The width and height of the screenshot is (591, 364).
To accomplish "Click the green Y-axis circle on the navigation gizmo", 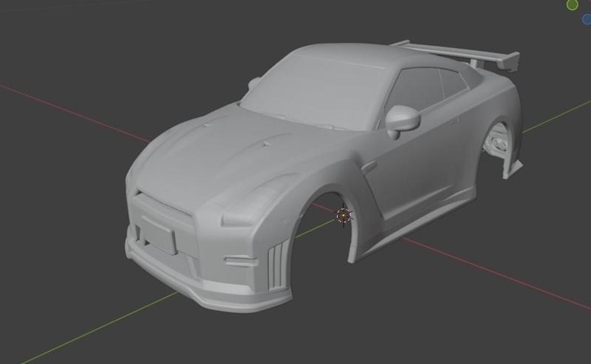I will click(x=572, y=5).
